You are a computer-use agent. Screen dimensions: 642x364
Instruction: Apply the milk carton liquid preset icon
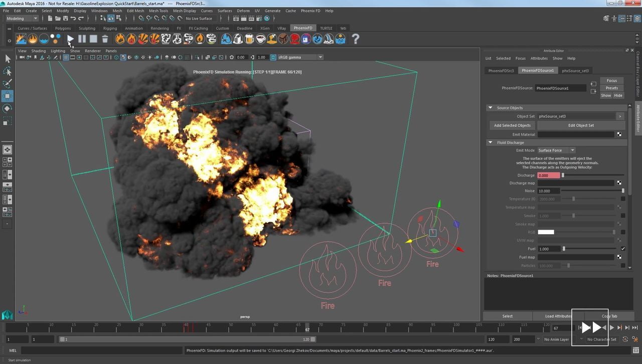[238, 39]
